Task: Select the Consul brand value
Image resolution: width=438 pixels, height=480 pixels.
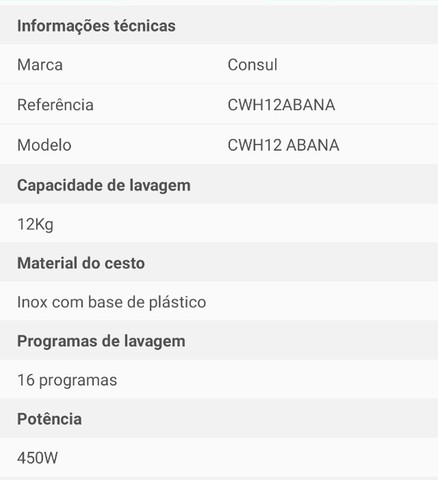Action: (x=252, y=65)
